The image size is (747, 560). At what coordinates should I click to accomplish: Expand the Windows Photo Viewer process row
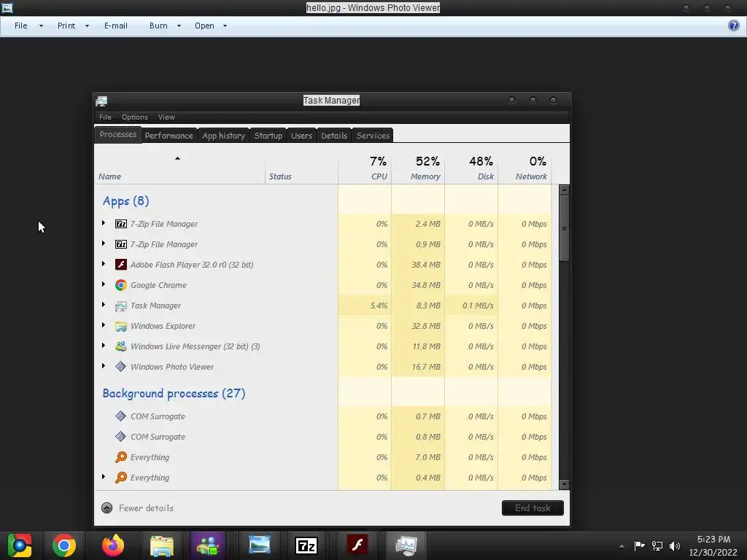[x=104, y=366]
